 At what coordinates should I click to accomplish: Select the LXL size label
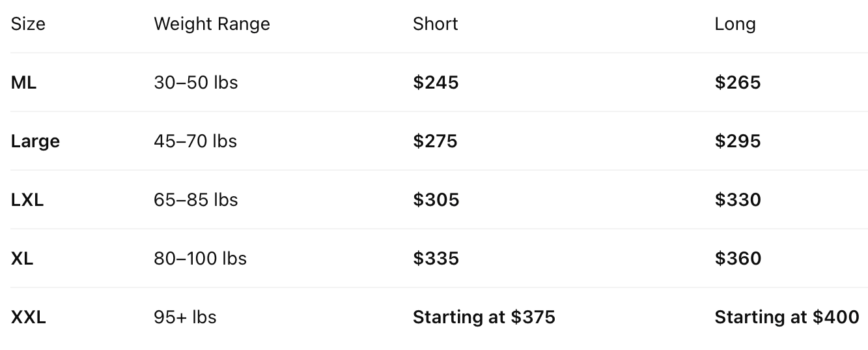click(x=27, y=200)
